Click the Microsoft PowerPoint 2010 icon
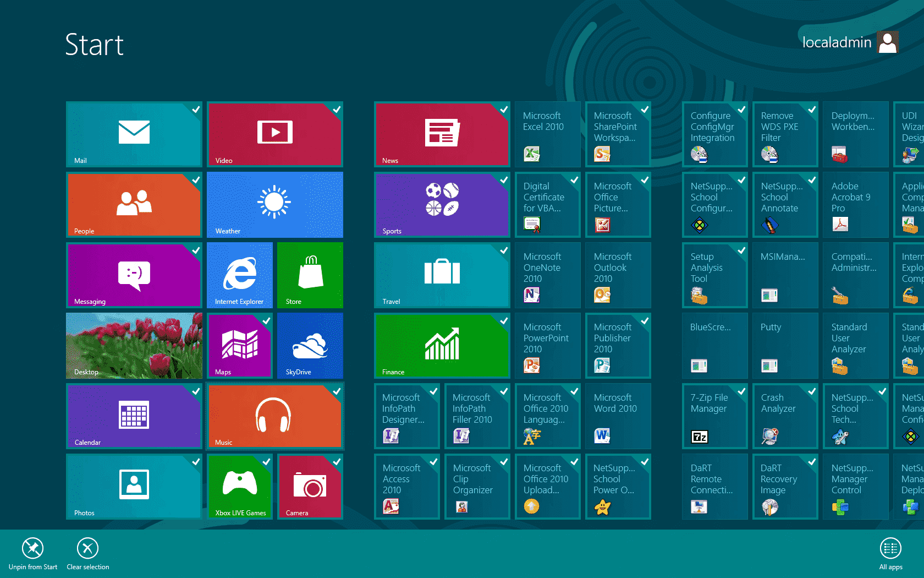The image size is (924, 578). [532, 366]
